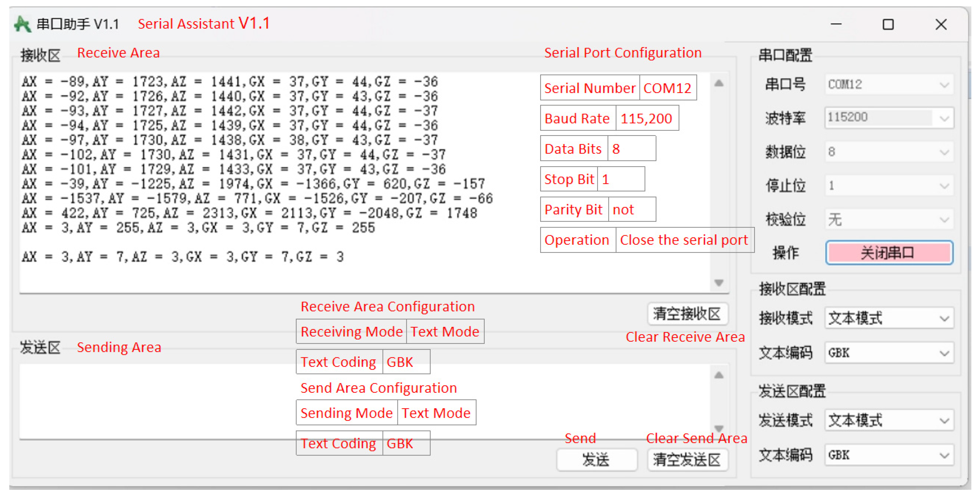Close the Serial Assistant window

click(x=941, y=24)
